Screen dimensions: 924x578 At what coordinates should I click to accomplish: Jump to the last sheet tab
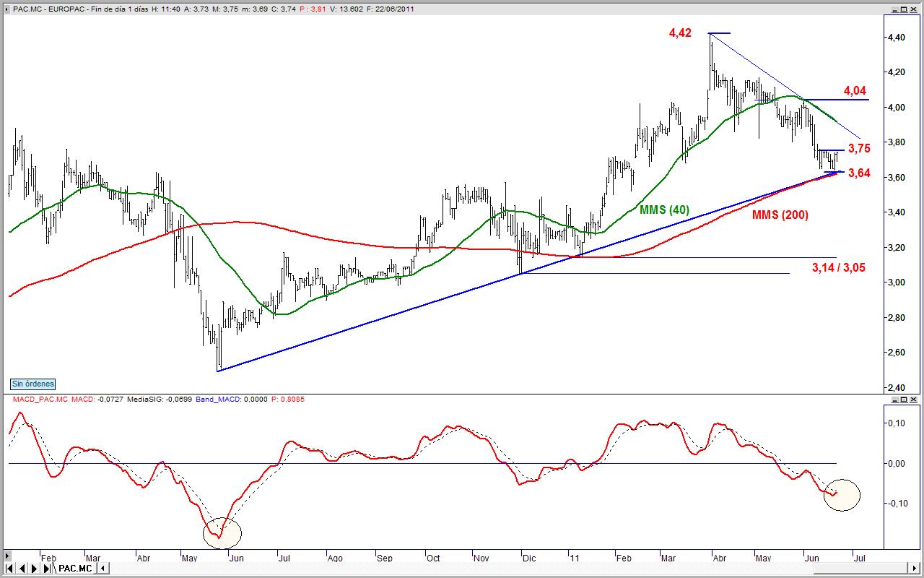[x=47, y=569]
